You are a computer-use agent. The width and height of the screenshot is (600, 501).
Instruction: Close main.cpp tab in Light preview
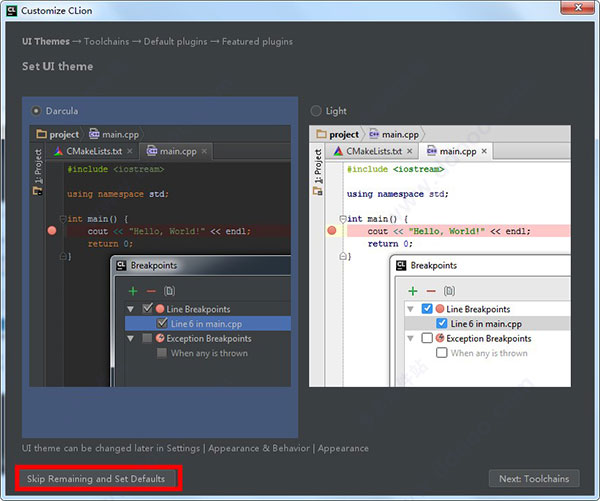(x=484, y=151)
